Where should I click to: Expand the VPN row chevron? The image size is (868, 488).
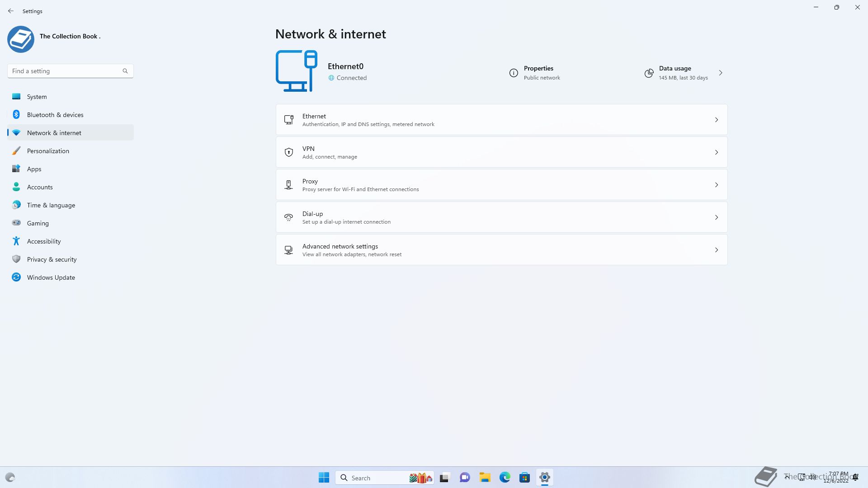tap(717, 152)
